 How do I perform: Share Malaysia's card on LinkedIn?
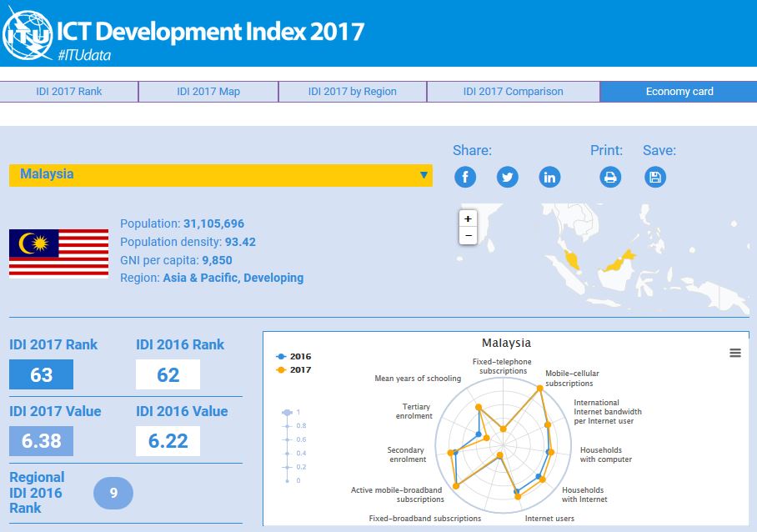pyautogui.click(x=549, y=177)
